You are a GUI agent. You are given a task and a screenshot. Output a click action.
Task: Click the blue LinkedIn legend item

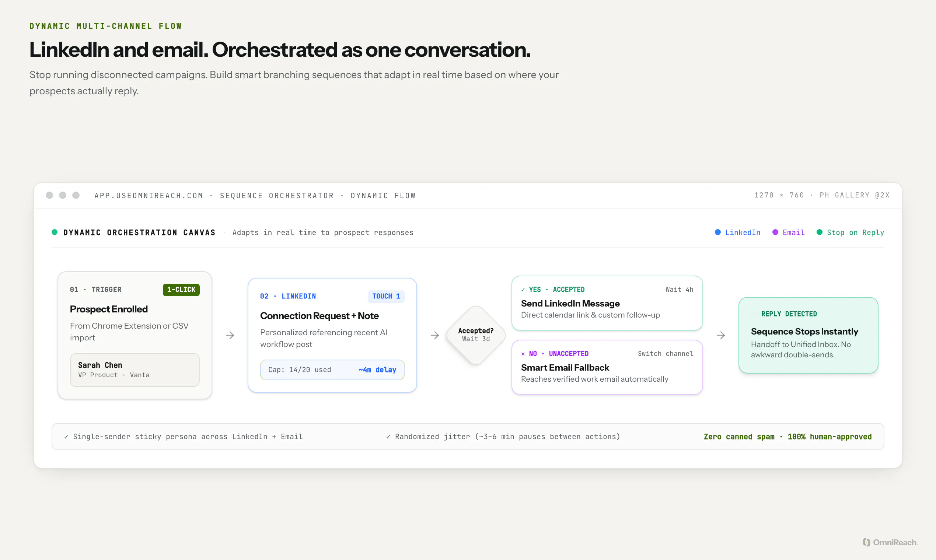[737, 232]
